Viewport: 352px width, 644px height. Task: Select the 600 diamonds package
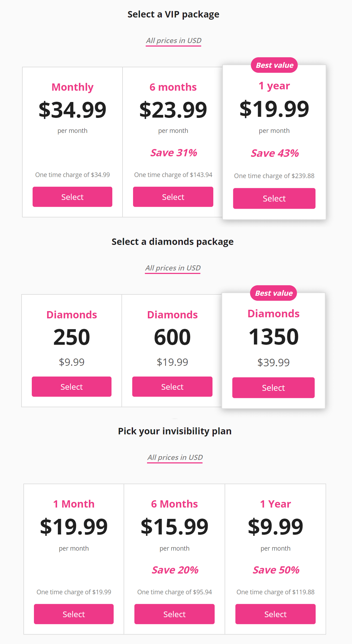pos(172,386)
